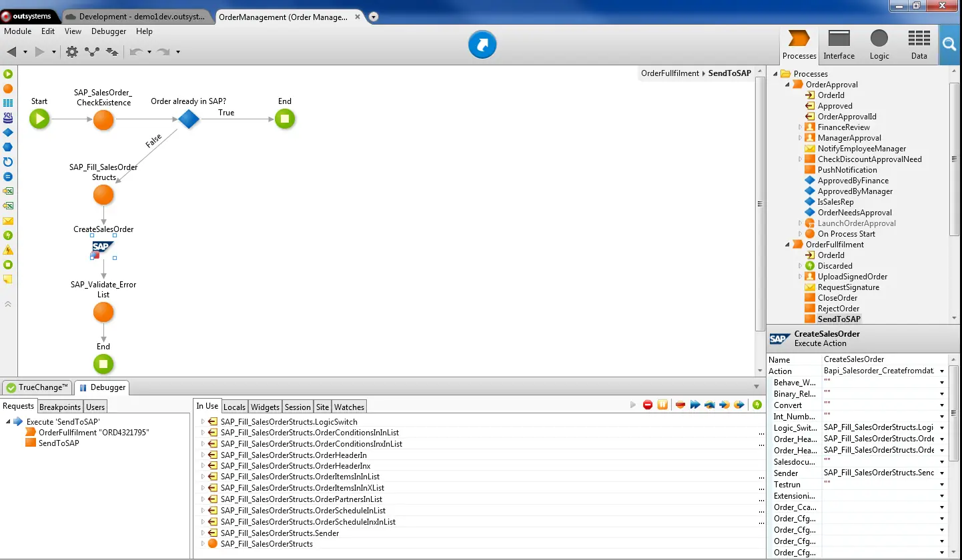Click the merge and compare arrows icon
This screenshot has height=560, width=962.
(x=112, y=51)
